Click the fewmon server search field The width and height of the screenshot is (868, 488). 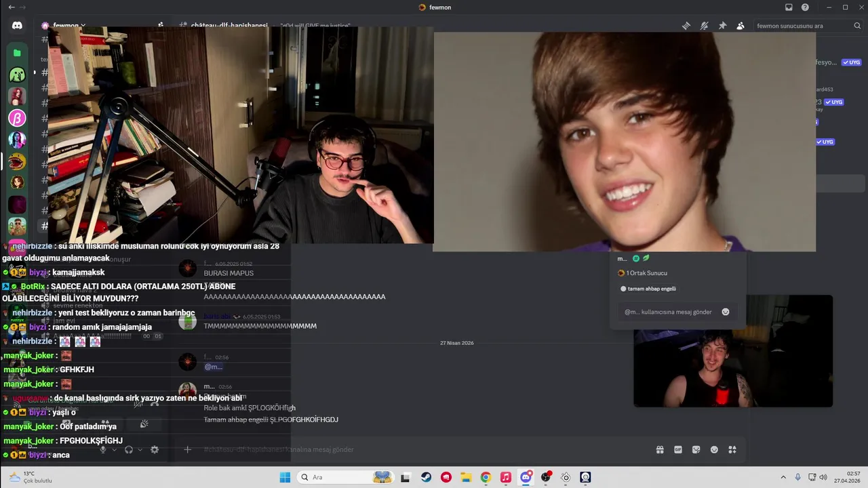(807, 26)
